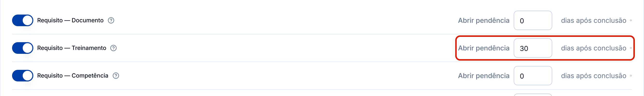Focus the Treinamento days field showing 30
Image resolution: width=644 pixels, height=96 pixels.
tap(533, 48)
